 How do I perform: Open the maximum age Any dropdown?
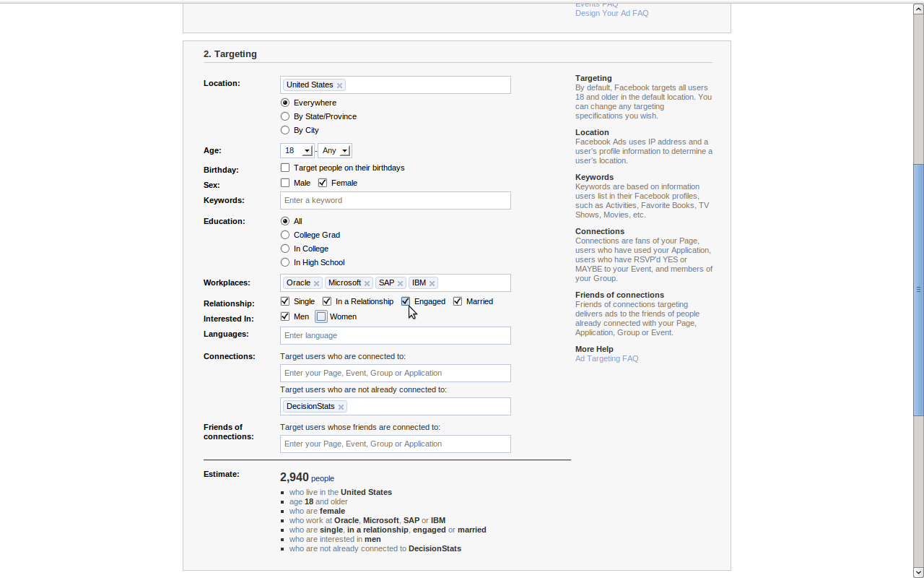point(335,150)
